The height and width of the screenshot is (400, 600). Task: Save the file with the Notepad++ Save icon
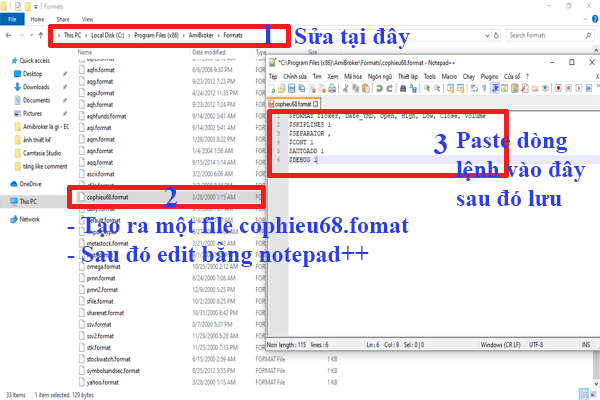click(292, 88)
